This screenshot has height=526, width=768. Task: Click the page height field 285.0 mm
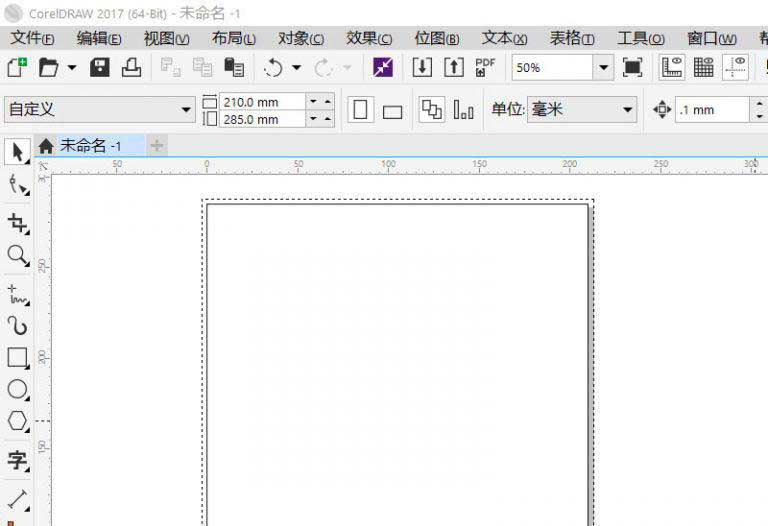pos(263,119)
